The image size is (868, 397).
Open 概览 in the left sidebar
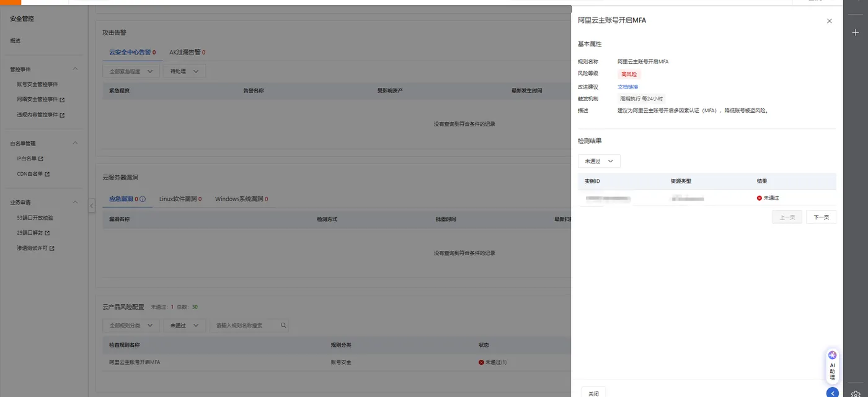click(x=15, y=41)
